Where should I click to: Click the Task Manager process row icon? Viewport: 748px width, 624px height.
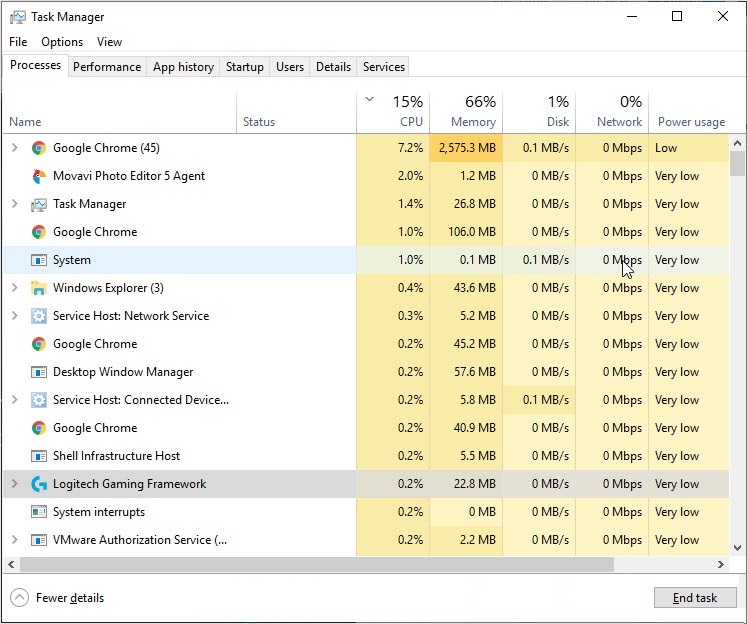[x=39, y=204]
